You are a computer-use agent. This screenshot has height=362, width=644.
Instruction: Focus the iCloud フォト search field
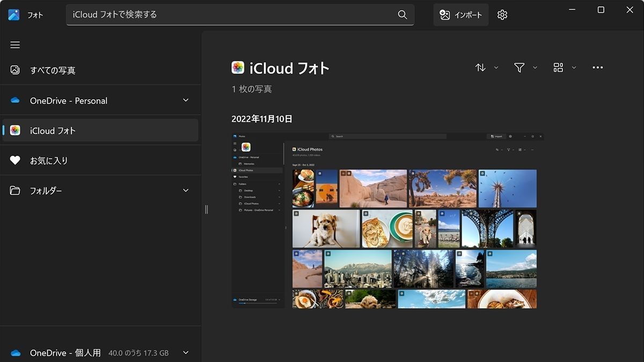[240, 15]
